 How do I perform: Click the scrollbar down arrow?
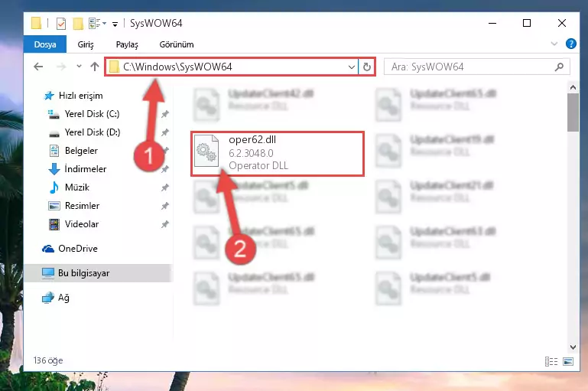[x=573, y=347]
